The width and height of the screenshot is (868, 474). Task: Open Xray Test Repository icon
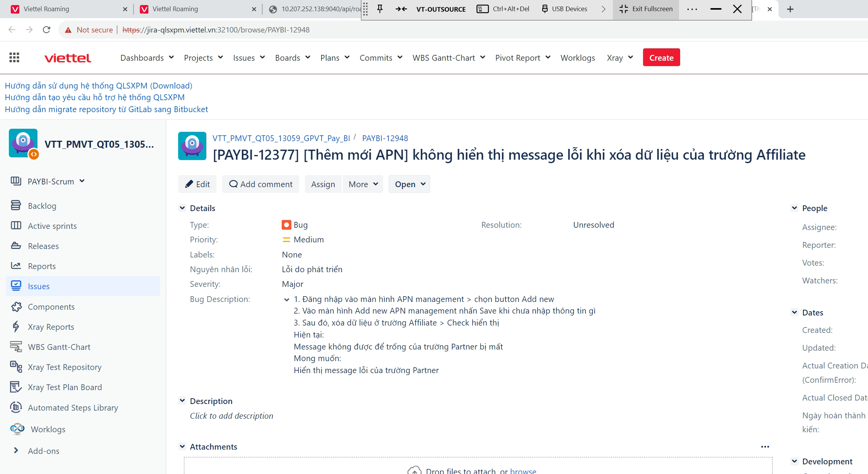16,367
